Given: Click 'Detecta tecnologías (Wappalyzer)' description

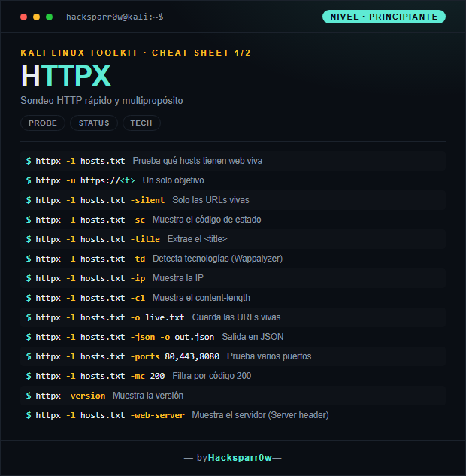Looking at the screenshot, I should point(217,259).
